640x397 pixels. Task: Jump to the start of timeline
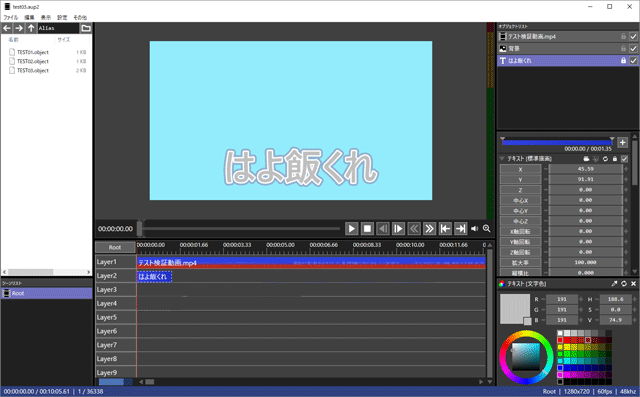click(x=445, y=228)
